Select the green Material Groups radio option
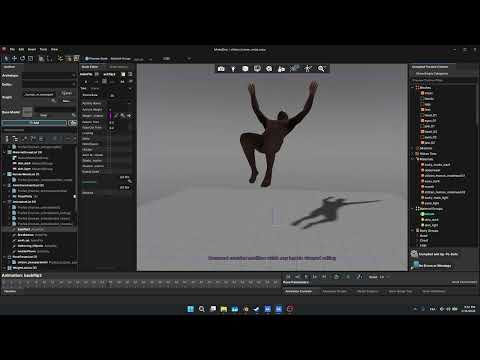480x360 pixels. coord(422,214)
